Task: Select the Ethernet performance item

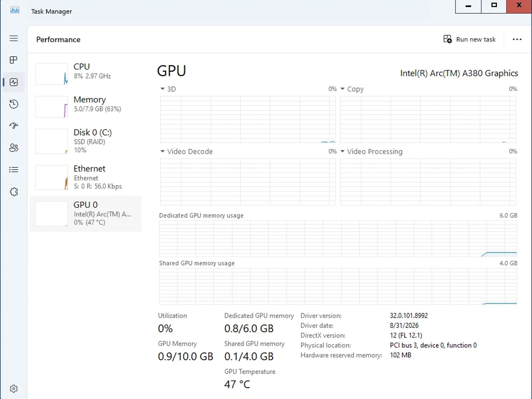Action: tap(86, 177)
